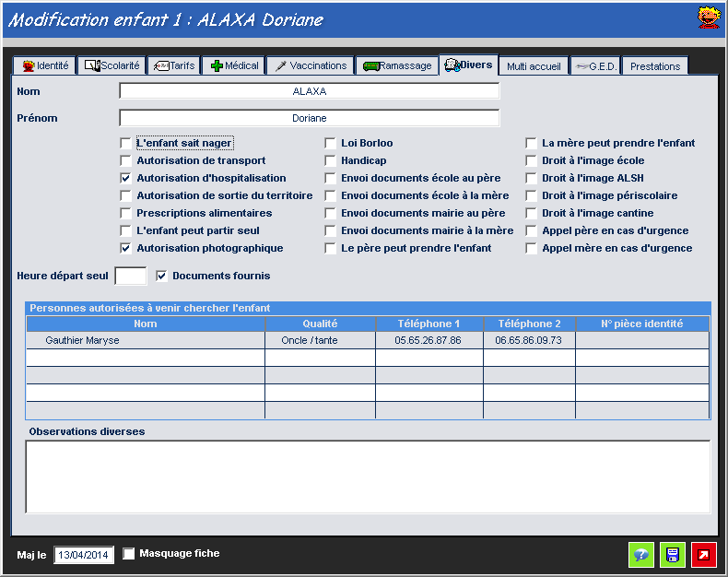Viewport: 728px width, 577px height.
Task: Toggle the Masquage fiche checkbox
Action: point(129,554)
